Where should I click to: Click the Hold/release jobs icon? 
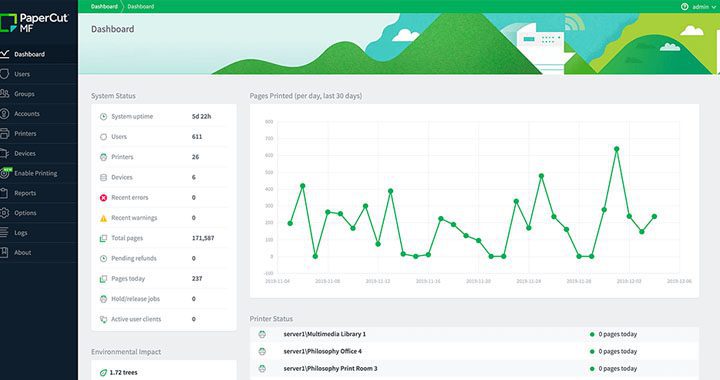click(103, 299)
